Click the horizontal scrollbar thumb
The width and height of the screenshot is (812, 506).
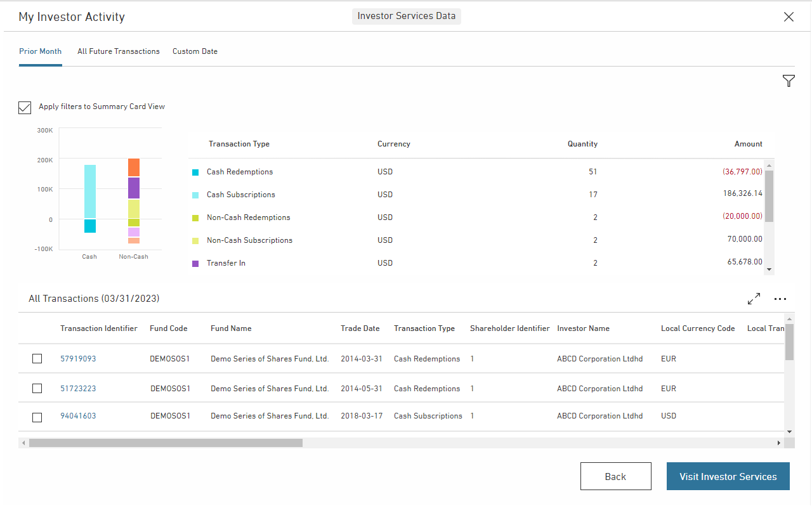point(165,443)
